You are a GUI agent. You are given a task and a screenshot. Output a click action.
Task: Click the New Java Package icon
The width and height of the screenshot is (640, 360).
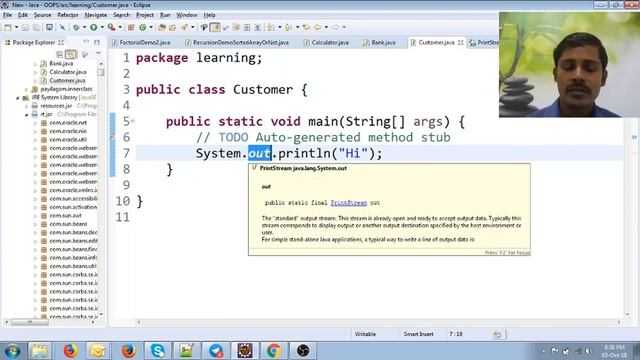[131, 27]
